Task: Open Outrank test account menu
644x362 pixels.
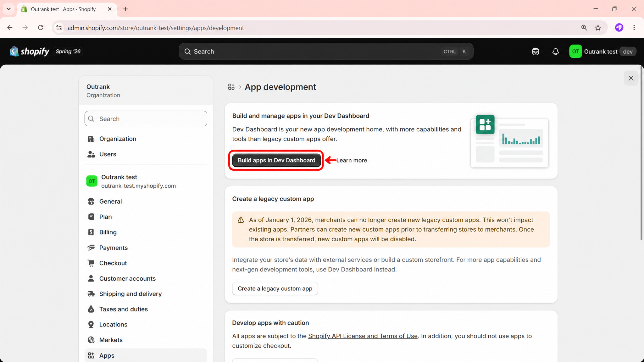Action: [x=602, y=52]
